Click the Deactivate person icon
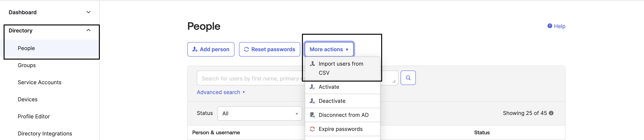Viewport: 644px width, 140px height. click(312, 101)
